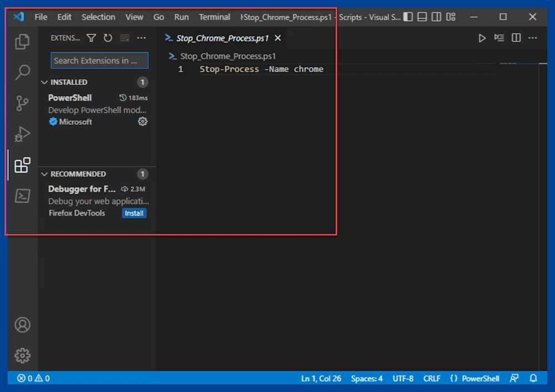The width and height of the screenshot is (555, 392).
Task: Collapse the RECOMMENDED section
Action: (44, 174)
